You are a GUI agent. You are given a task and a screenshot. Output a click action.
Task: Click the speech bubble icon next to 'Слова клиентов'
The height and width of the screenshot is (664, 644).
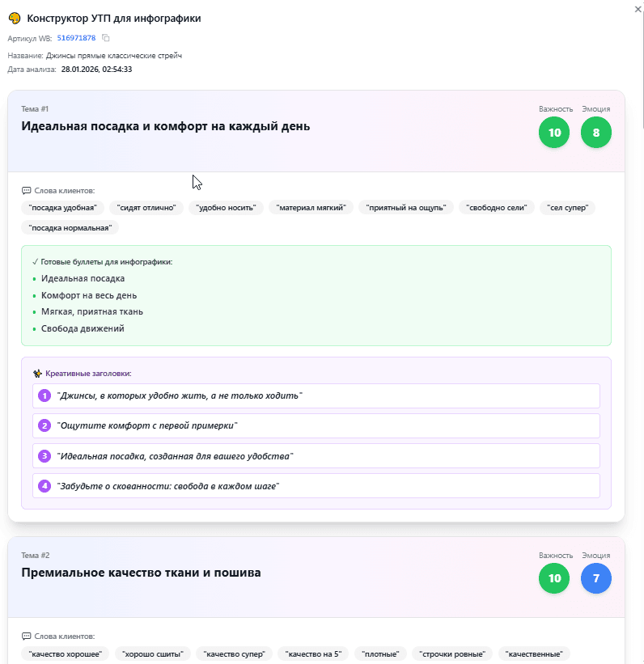27,190
